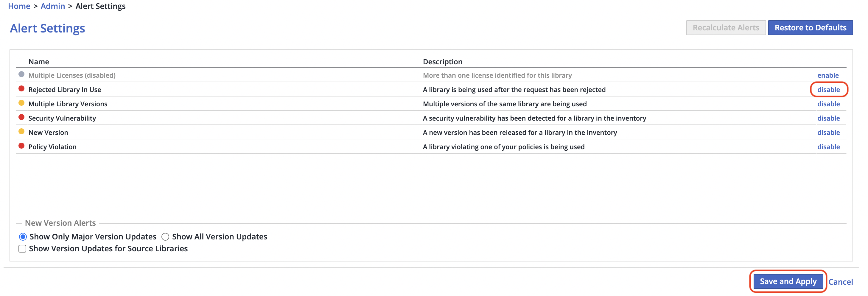Image resolution: width=868 pixels, height=296 pixels.
Task: Cancel the alert settings changes
Action: [x=840, y=282]
